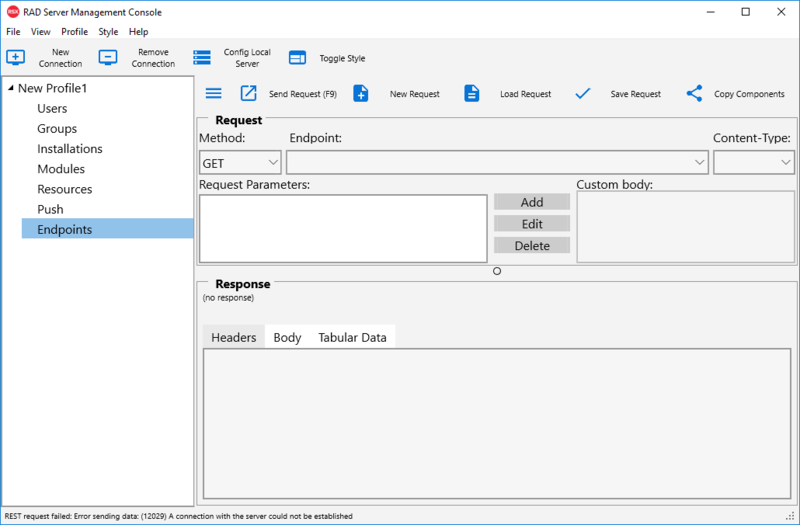Select Installations in the profile tree
The height and width of the screenshot is (525, 800).
click(x=70, y=148)
